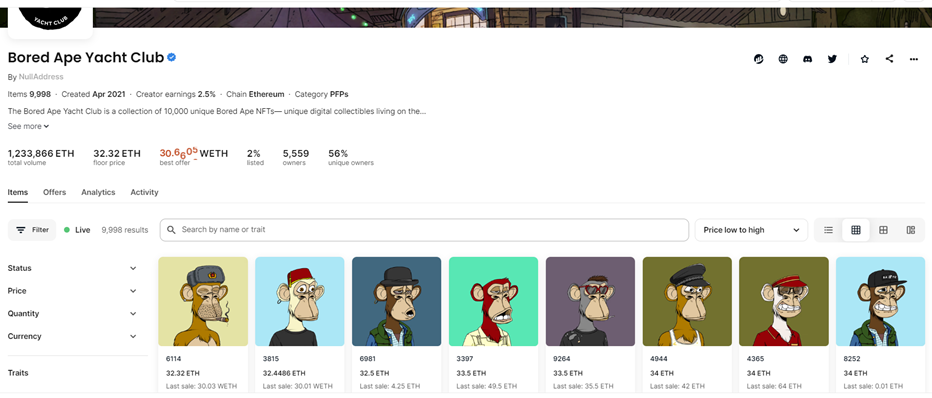Select the large grid view icon
This screenshot has width=932, height=398.
883,230
